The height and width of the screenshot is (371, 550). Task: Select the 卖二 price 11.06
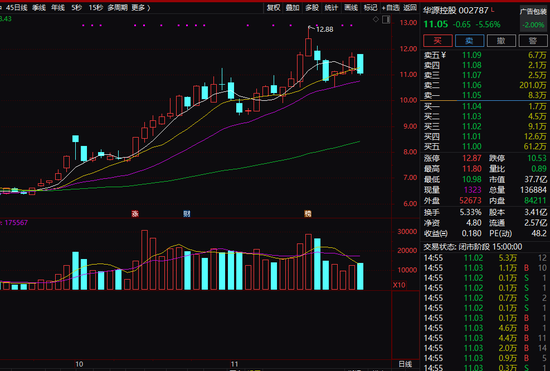click(x=472, y=85)
